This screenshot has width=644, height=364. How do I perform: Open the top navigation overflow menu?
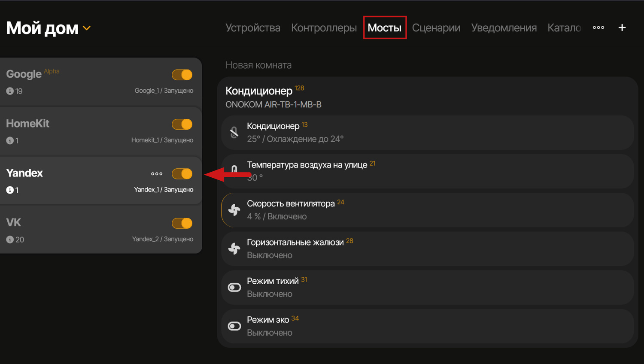(x=598, y=27)
